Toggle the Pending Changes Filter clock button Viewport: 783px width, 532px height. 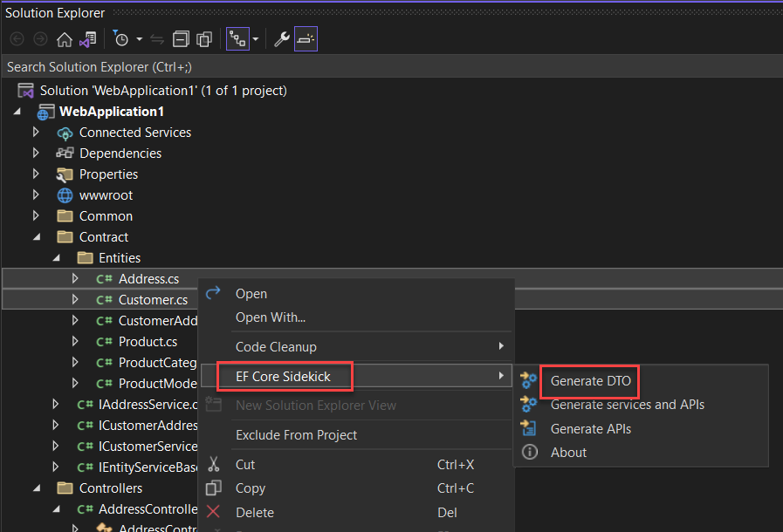pos(120,39)
